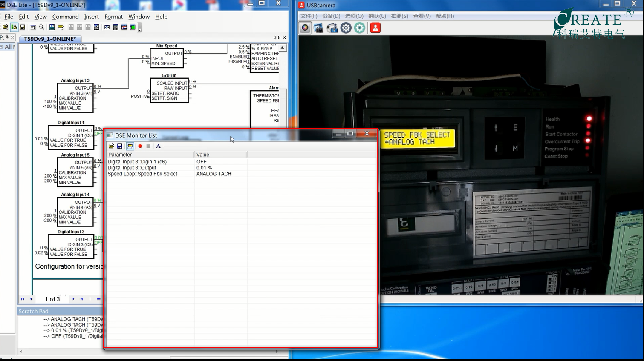644x361 pixels.
Task: Click the Value column header in Monitor List
Action: [220, 155]
